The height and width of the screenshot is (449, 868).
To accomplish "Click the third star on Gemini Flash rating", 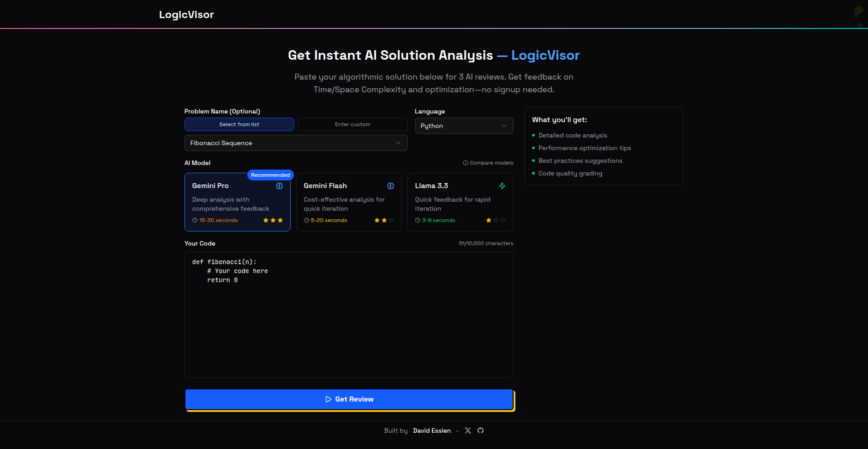I will (x=392, y=220).
